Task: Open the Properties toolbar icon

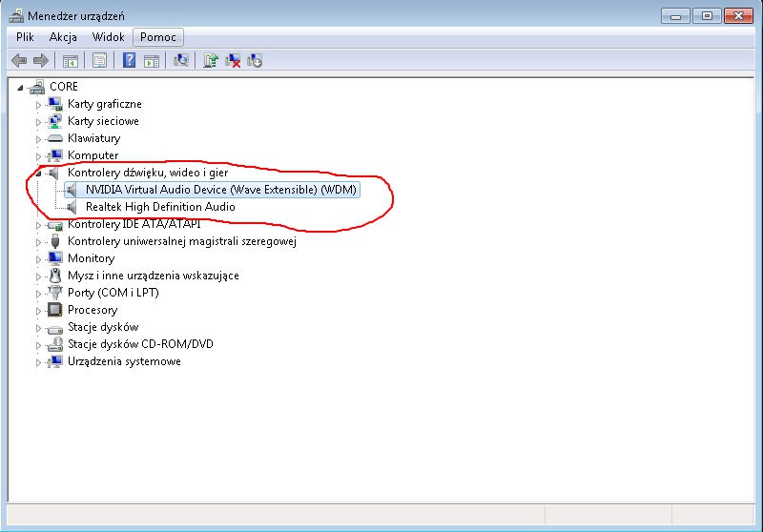Action: (x=100, y=60)
